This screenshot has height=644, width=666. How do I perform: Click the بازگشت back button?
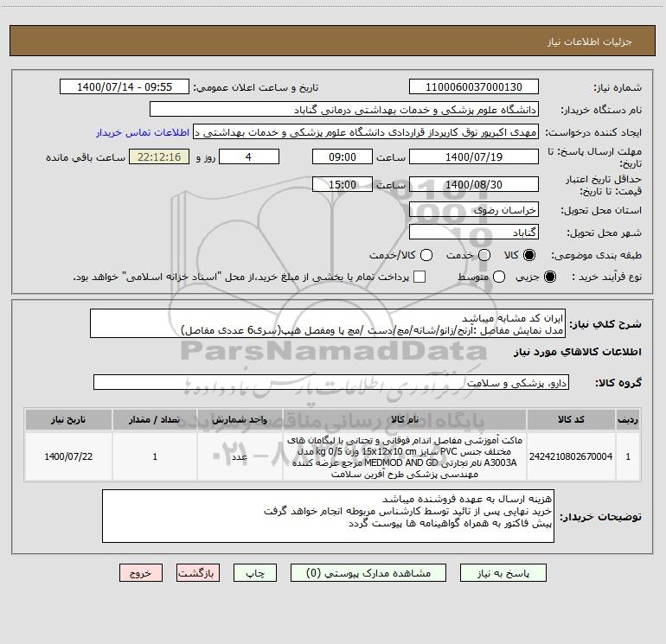(x=198, y=573)
